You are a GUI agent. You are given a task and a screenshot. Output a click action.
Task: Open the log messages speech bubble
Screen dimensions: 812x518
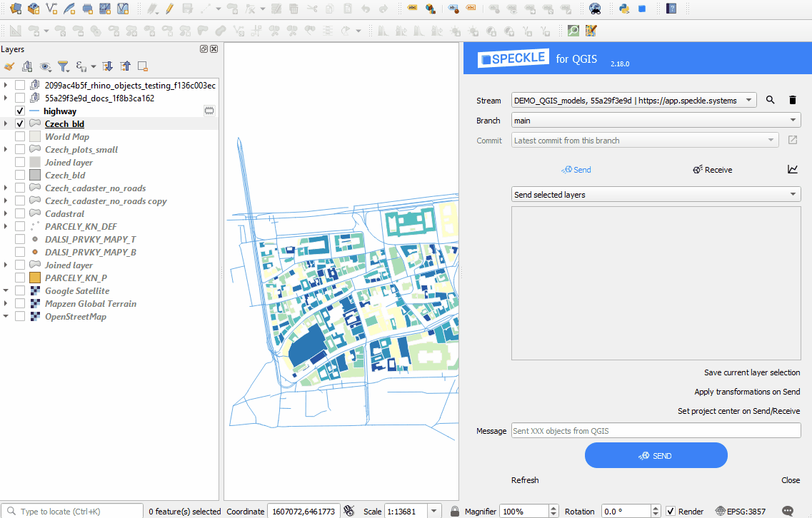pyautogui.click(x=788, y=511)
